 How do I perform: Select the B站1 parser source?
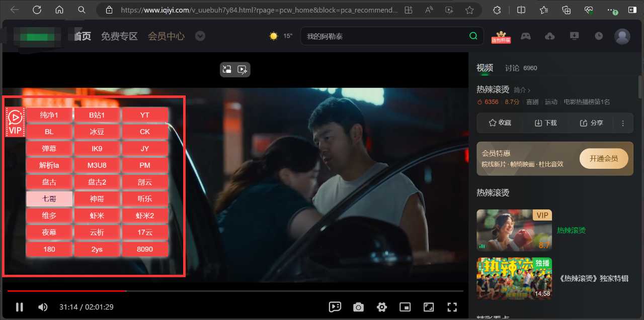point(97,115)
